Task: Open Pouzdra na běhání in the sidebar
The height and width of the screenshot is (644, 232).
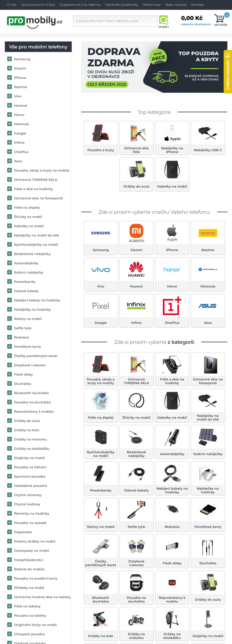Action: [30, 467]
